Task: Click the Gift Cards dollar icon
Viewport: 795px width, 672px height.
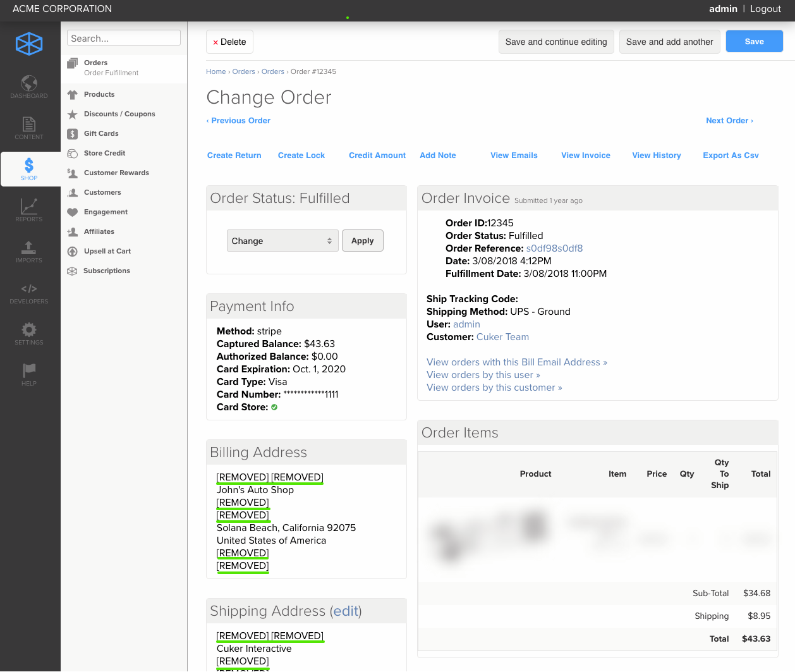Action: [72, 134]
